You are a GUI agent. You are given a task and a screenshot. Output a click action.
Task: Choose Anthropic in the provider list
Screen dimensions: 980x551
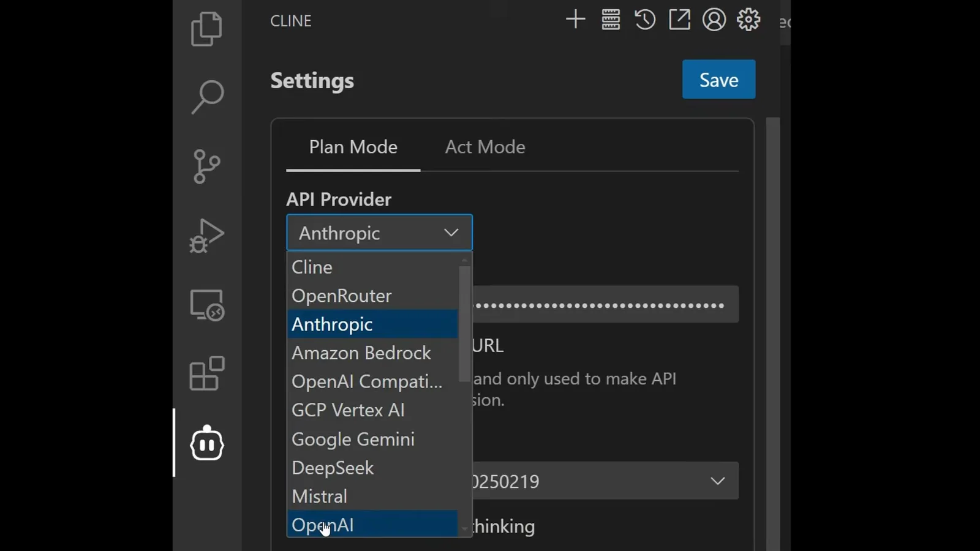tap(372, 324)
